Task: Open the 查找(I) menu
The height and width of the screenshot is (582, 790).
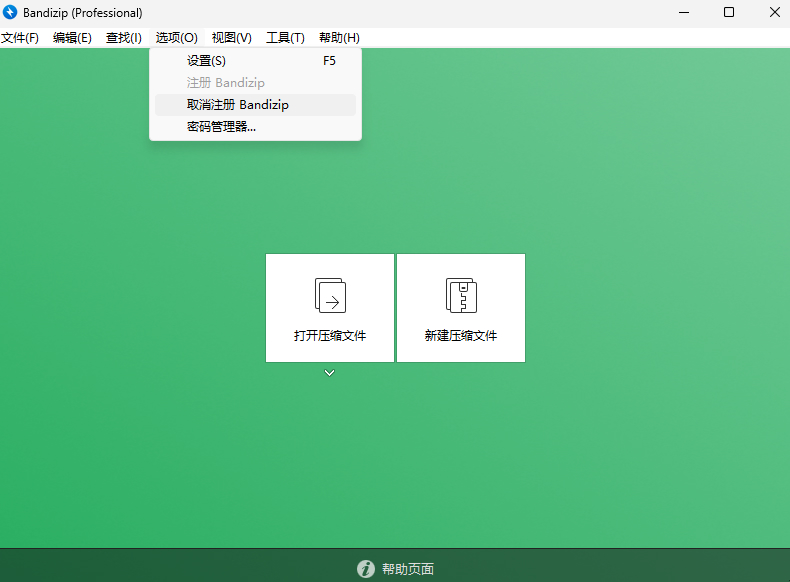Action: point(123,38)
